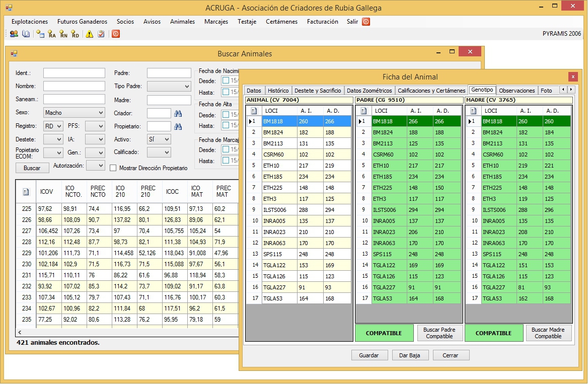Switch to the Datos Zoométricos tab

tap(369, 91)
